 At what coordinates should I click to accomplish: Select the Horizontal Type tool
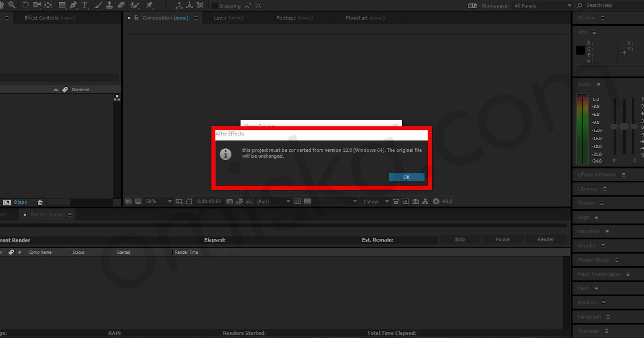click(x=84, y=5)
